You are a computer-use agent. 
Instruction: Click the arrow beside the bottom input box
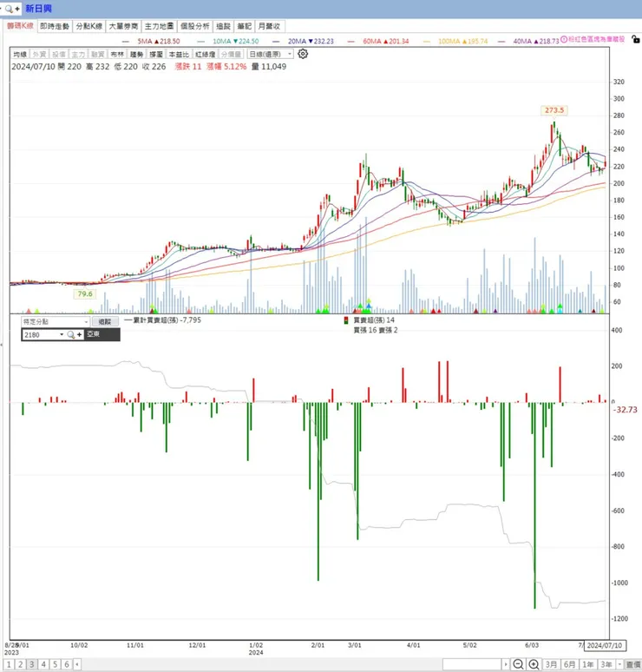[506, 664]
